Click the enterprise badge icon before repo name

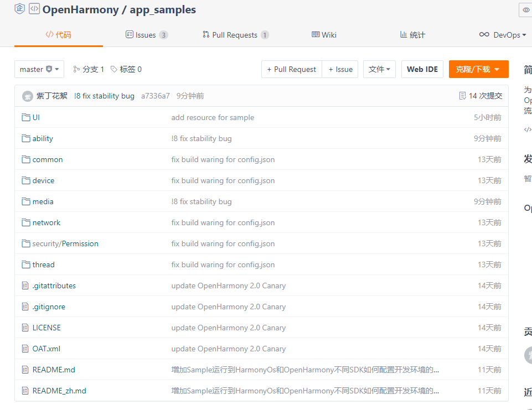coord(19,8)
